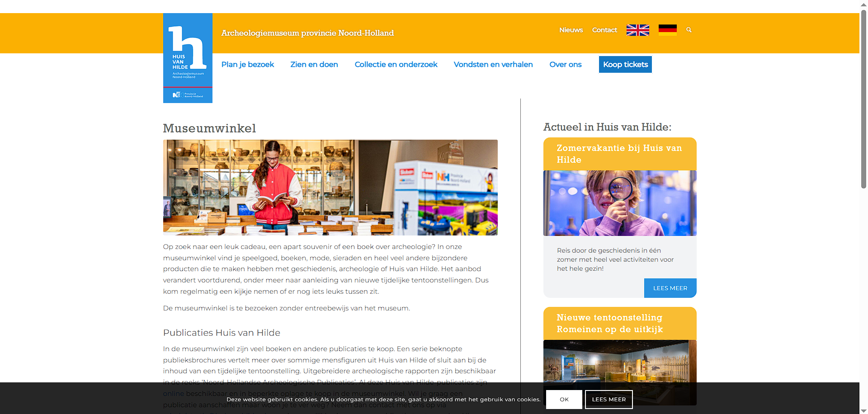Click Lees meer under Zomervakantie card
The height and width of the screenshot is (414, 868).
(x=670, y=288)
